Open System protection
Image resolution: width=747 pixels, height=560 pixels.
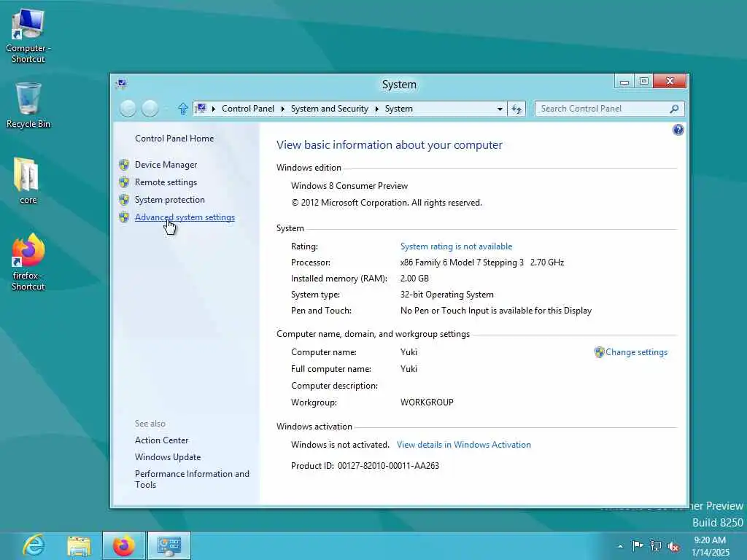click(x=169, y=200)
